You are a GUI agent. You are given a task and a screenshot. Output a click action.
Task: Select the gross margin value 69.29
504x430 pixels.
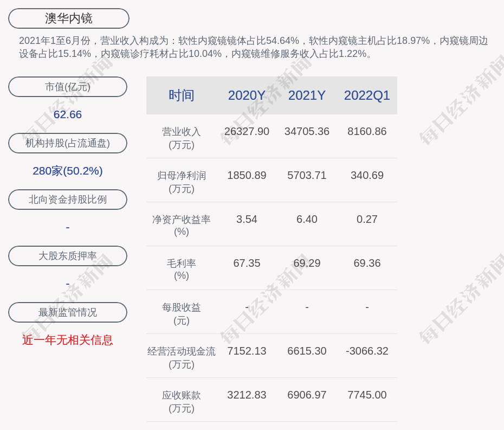click(307, 263)
